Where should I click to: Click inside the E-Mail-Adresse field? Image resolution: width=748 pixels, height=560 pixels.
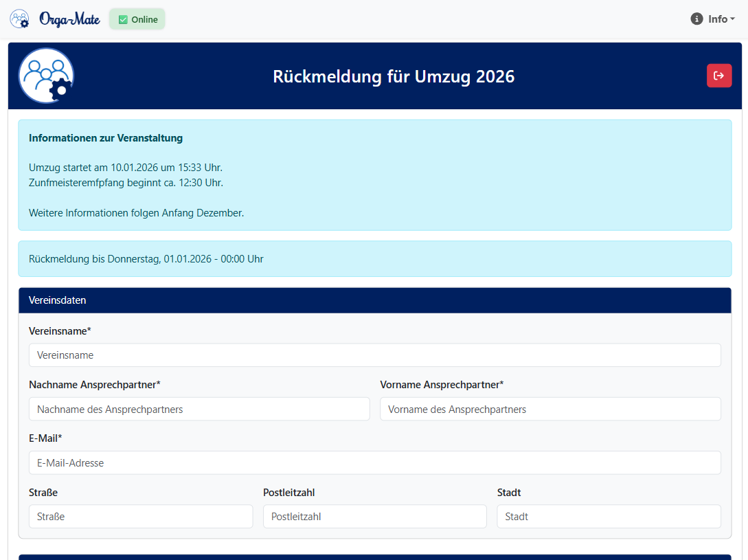[x=374, y=462]
